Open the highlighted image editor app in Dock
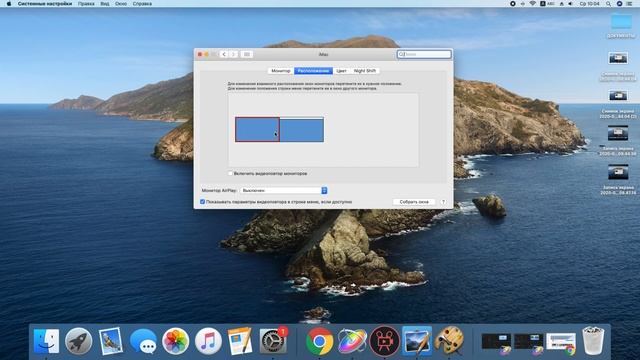 417,341
